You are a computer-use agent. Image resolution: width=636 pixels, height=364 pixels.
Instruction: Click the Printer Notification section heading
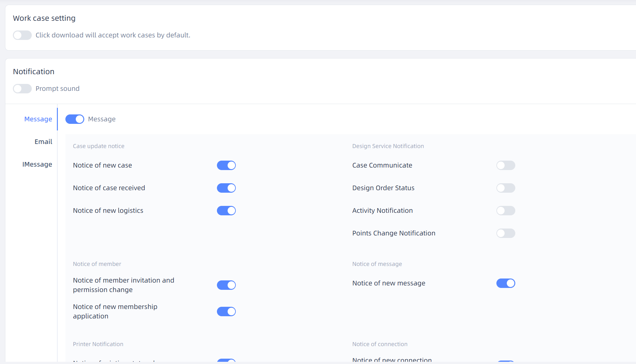point(98,344)
